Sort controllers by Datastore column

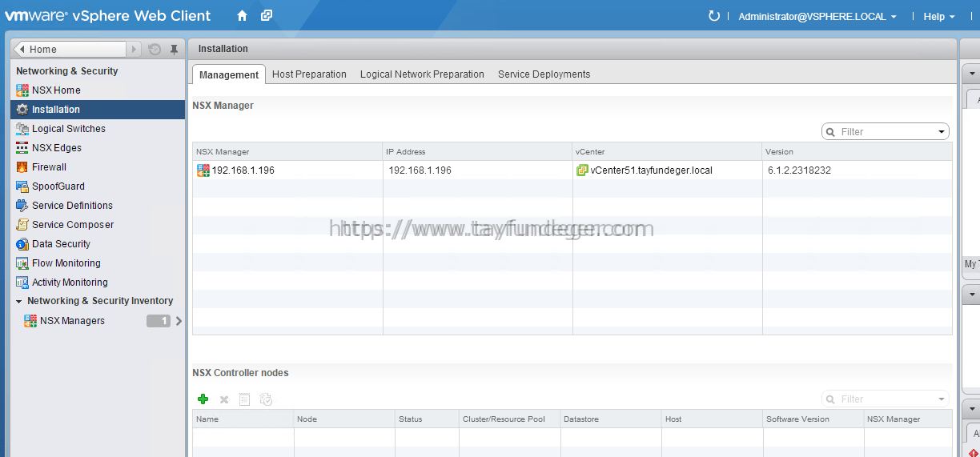pyautogui.click(x=611, y=419)
